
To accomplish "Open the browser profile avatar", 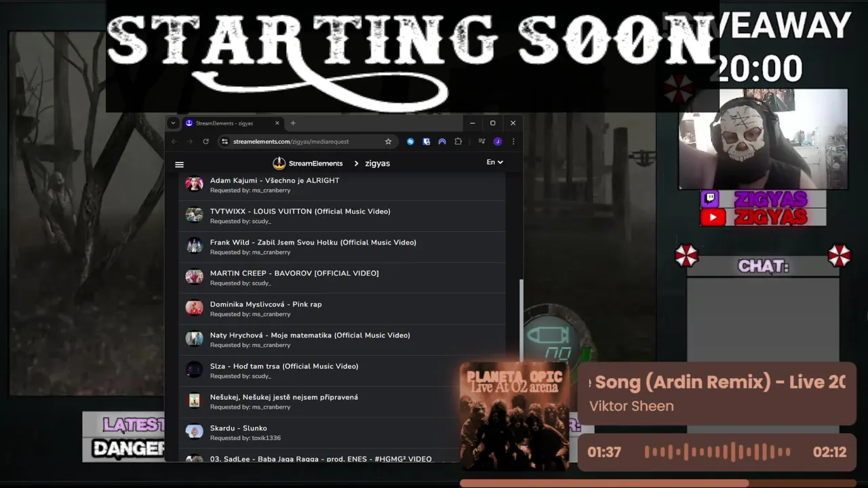I will (x=498, y=142).
